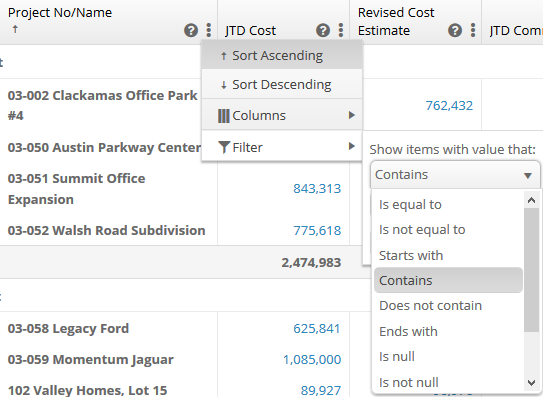Select 'Is equal to' filter option

448,204
